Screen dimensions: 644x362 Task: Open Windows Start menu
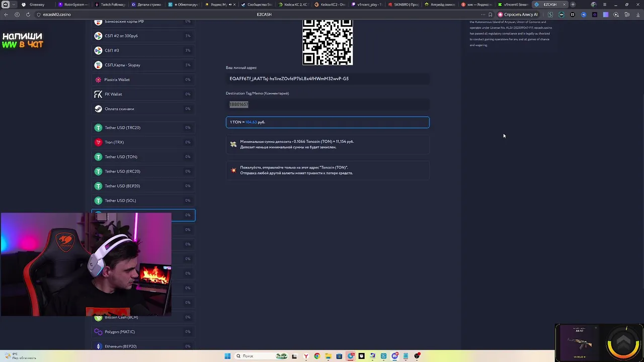[x=227, y=356]
